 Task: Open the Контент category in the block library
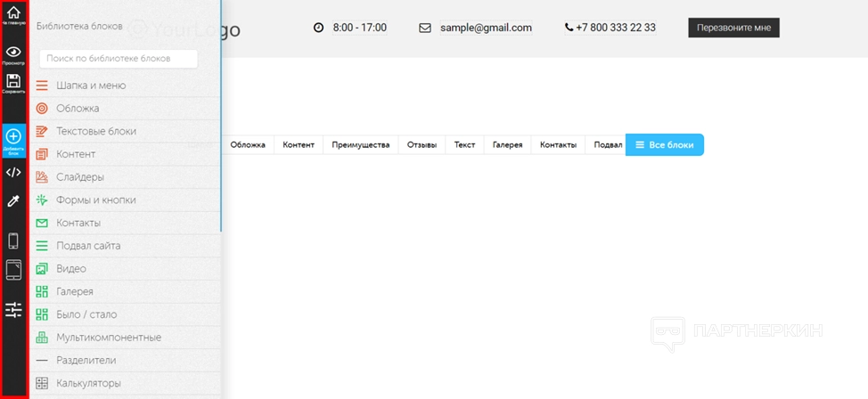[x=125, y=154]
